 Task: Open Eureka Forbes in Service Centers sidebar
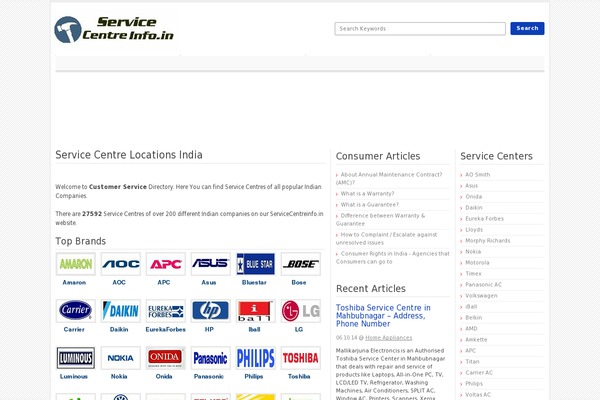[x=484, y=219]
